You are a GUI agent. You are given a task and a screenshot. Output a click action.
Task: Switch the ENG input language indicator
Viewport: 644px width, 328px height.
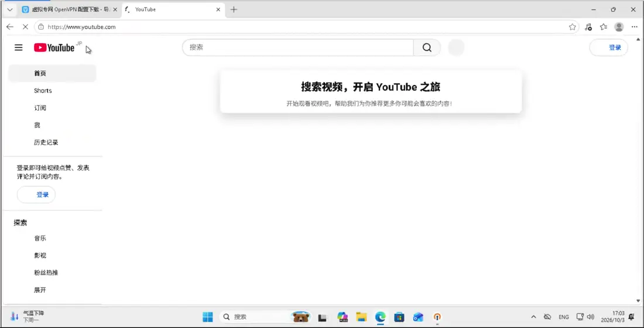[x=564, y=317]
